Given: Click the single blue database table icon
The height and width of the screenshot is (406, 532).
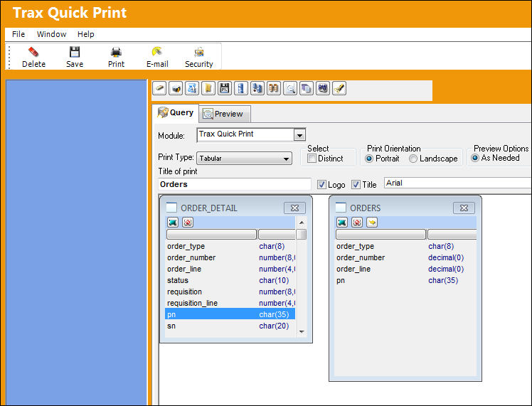Looking at the screenshot, I should (241, 89).
